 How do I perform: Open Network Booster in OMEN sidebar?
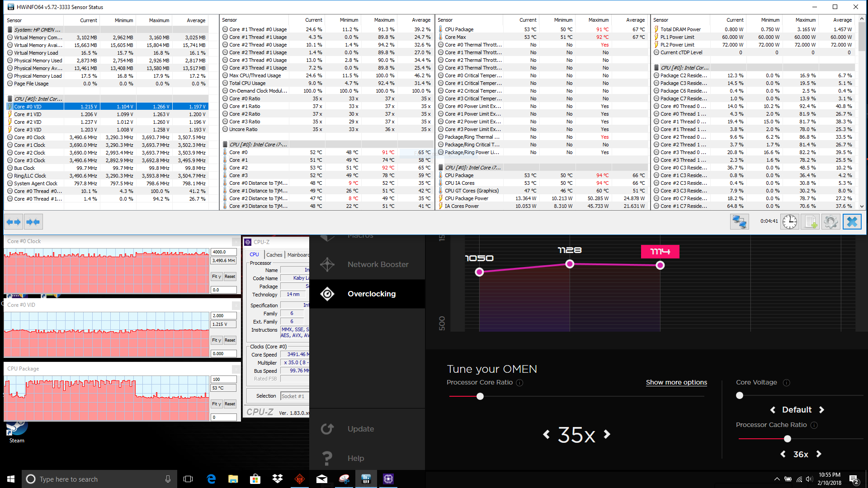pos(377,264)
